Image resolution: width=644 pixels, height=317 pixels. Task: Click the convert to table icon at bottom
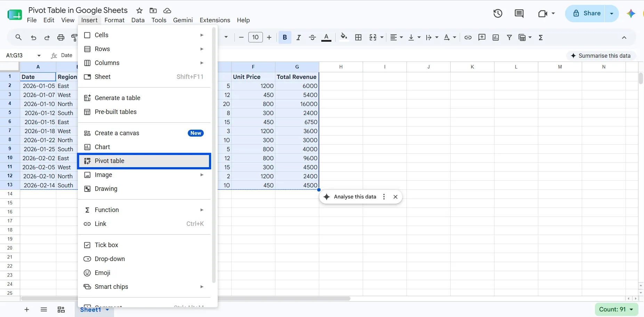tap(61, 310)
